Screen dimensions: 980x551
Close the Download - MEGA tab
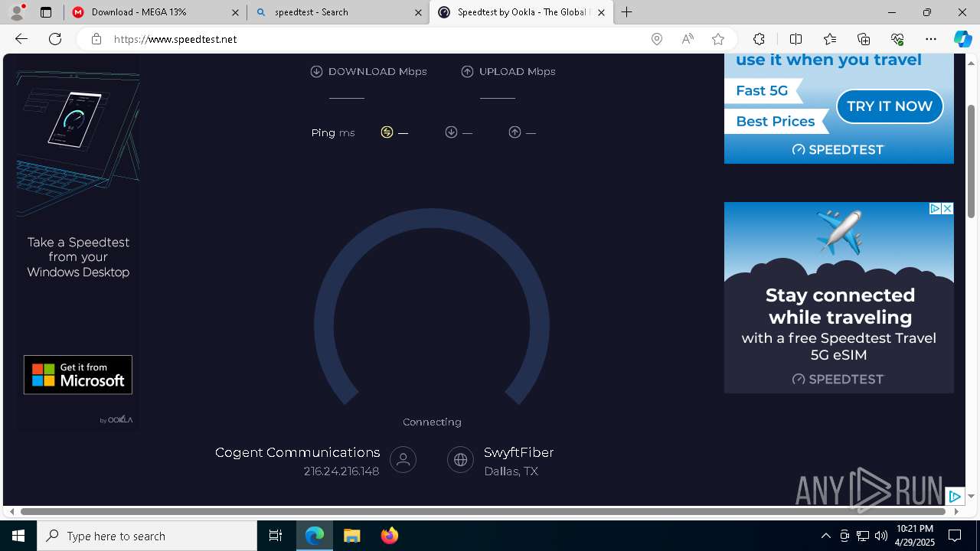235,12
